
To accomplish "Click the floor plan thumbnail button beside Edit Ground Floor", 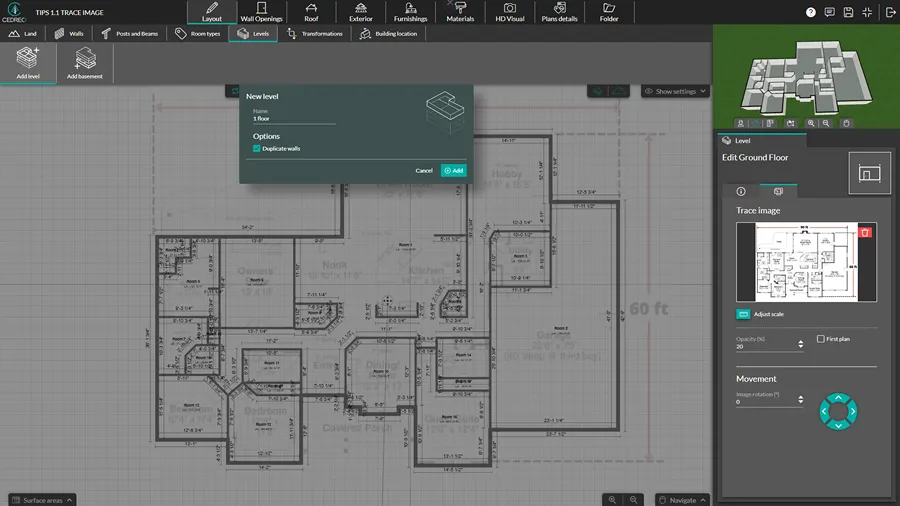I will coord(869,173).
